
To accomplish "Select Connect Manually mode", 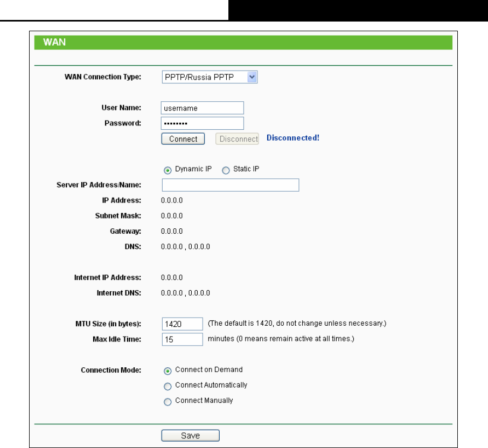I will pos(168,402).
